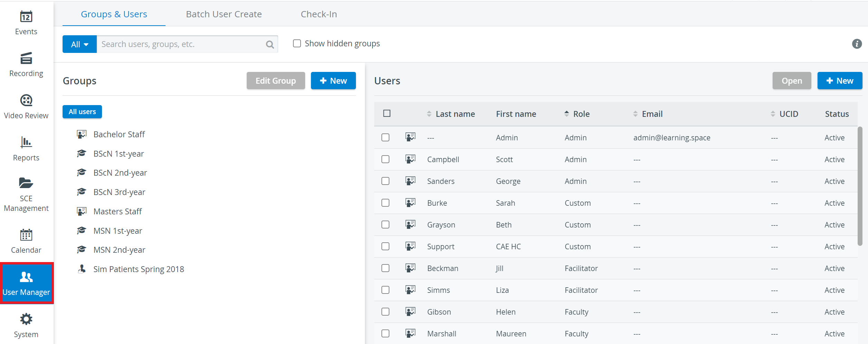The image size is (868, 344).
Task: Expand the All filter dropdown
Action: (x=79, y=44)
